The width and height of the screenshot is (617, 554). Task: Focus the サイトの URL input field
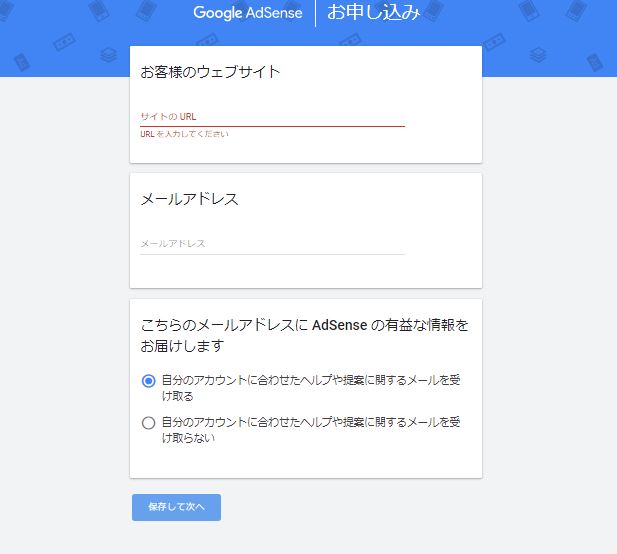272,117
